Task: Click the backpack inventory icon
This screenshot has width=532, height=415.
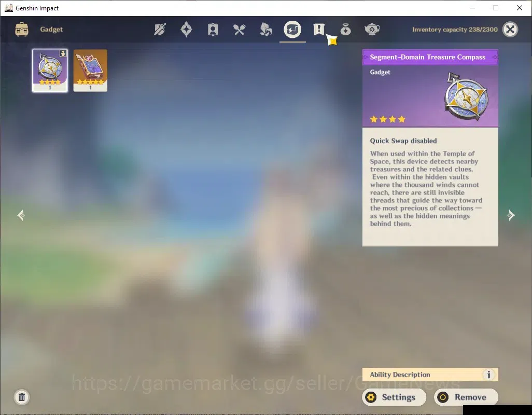Action: 22,30
